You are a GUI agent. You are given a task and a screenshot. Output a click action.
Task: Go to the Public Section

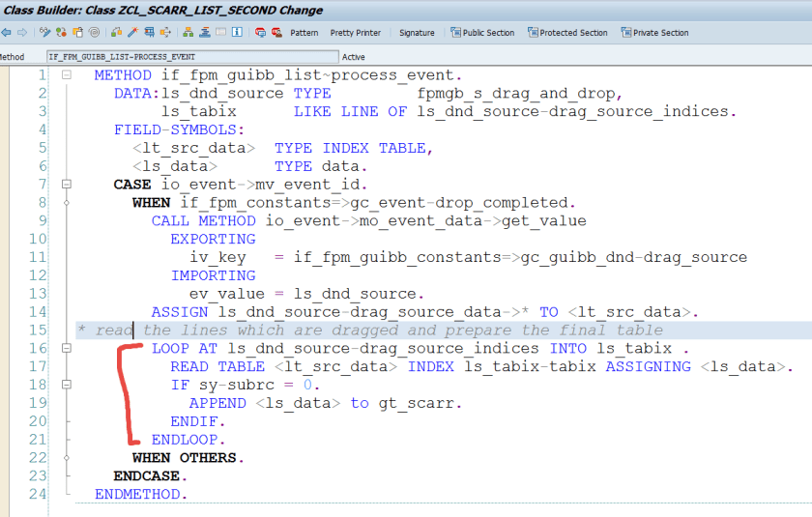[x=481, y=33]
